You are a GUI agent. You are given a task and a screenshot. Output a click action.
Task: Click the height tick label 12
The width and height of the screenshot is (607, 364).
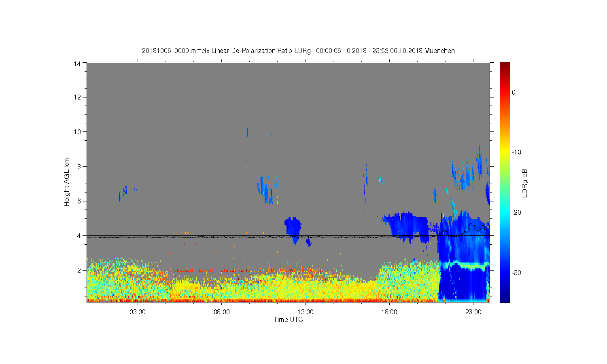coord(77,97)
